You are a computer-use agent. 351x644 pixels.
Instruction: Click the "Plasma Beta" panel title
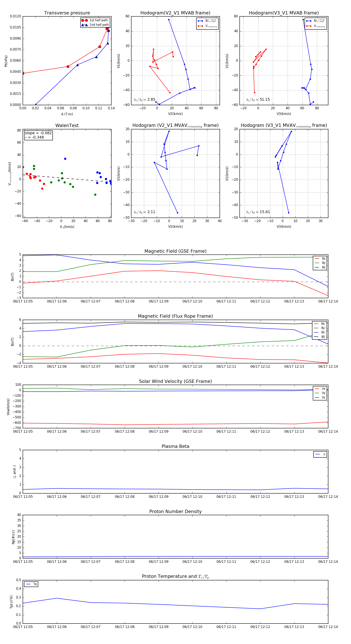(x=175, y=447)
